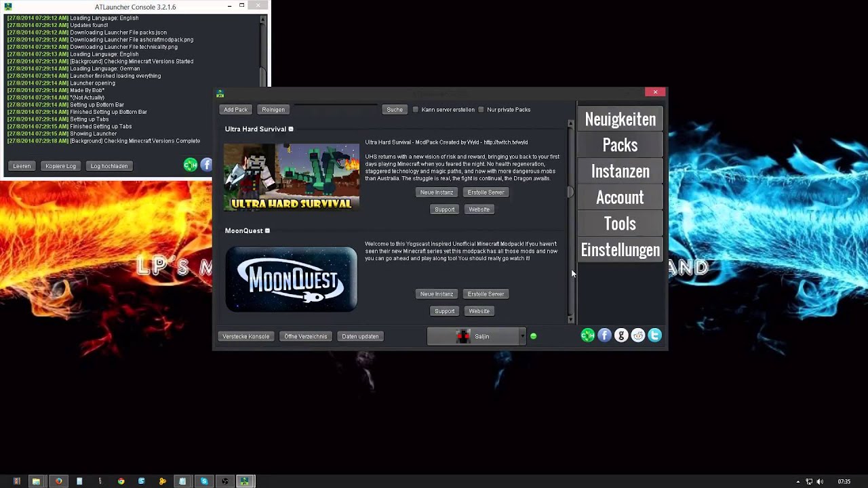
Task: Click Daten updaten button
Action: point(360,336)
